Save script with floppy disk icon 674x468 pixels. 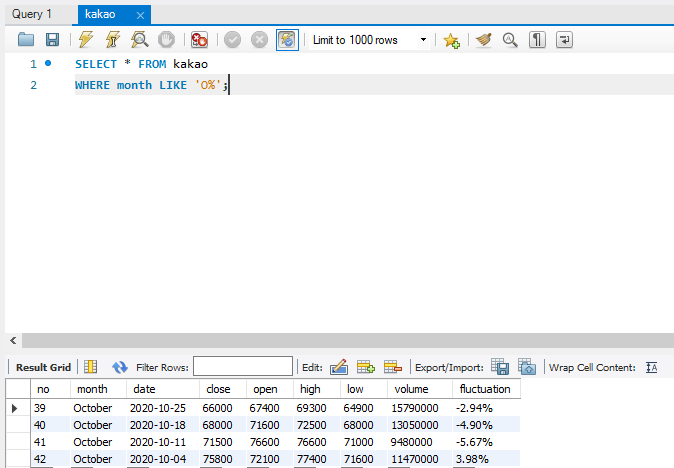click(52, 40)
